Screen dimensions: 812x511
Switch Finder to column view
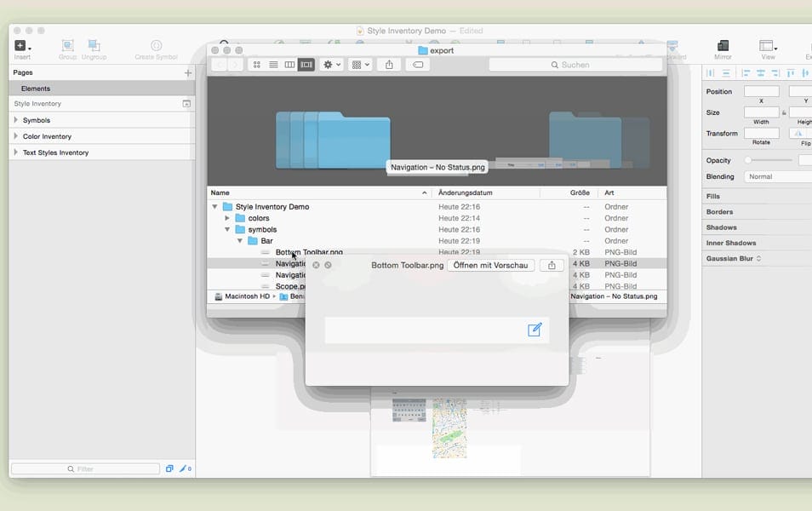coord(289,65)
